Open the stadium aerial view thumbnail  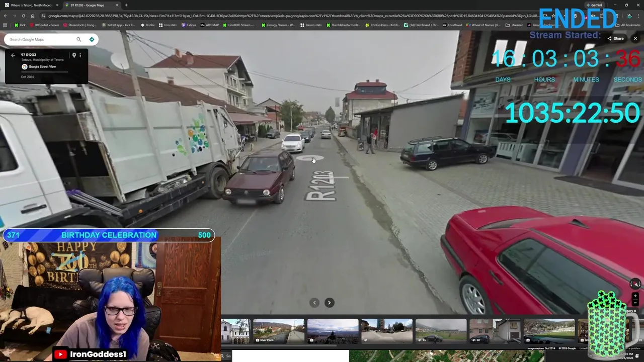549,331
